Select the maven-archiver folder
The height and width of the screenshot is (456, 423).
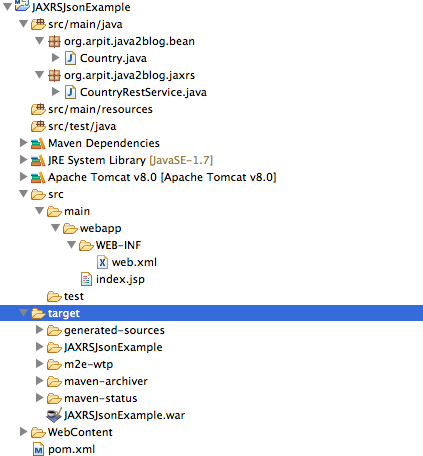[x=97, y=381]
